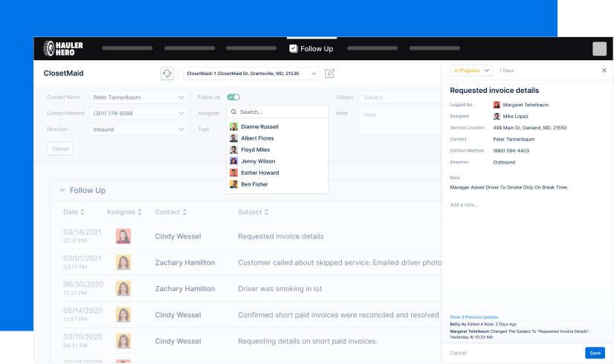The width and height of the screenshot is (614, 364).
Task: Select Albert Flores as assignee
Action: 277,138
